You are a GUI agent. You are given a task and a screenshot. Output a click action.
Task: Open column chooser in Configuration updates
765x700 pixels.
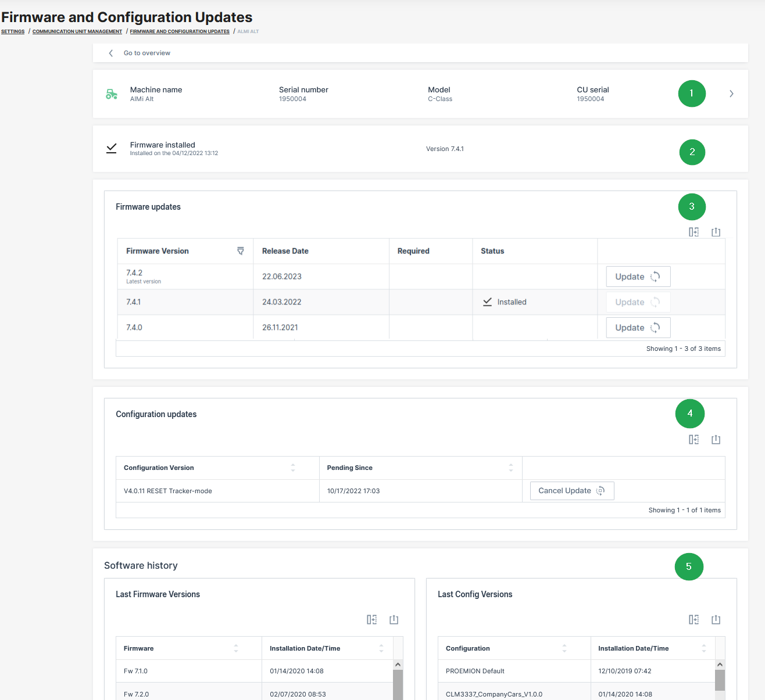pyautogui.click(x=693, y=440)
